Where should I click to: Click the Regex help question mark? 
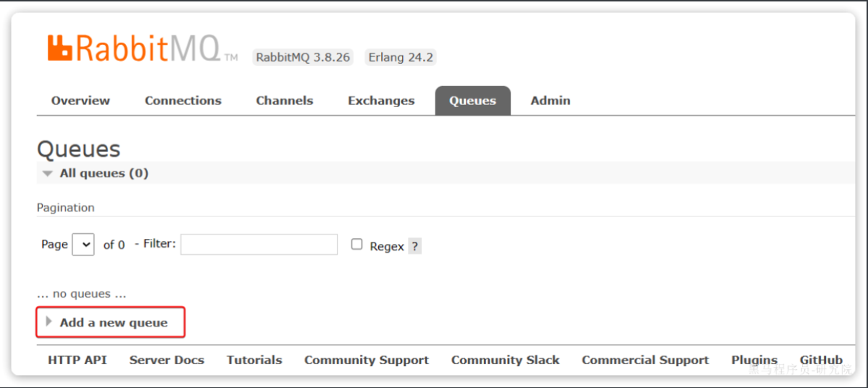414,247
